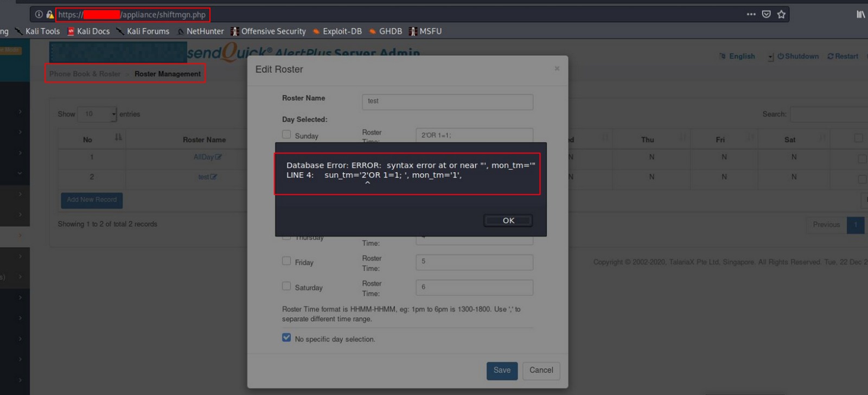Image resolution: width=868 pixels, height=395 pixels.
Task: Uncheck No specific day selection checkbox
Action: click(x=286, y=337)
